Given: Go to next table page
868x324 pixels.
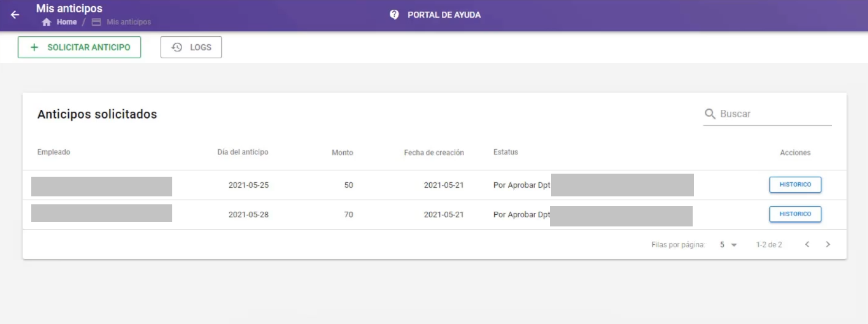Looking at the screenshot, I should [x=828, y=244].
